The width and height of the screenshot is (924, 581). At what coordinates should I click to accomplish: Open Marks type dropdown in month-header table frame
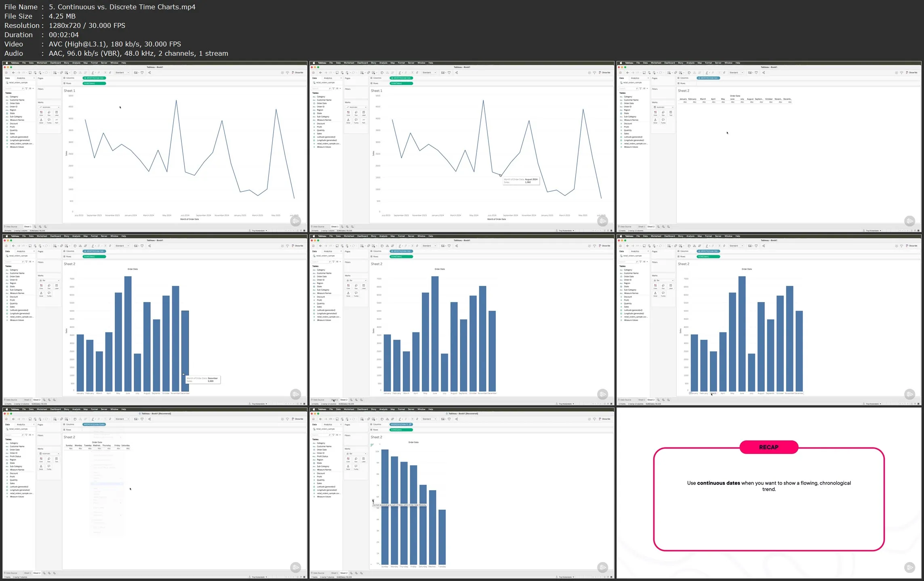pos(663,107)
